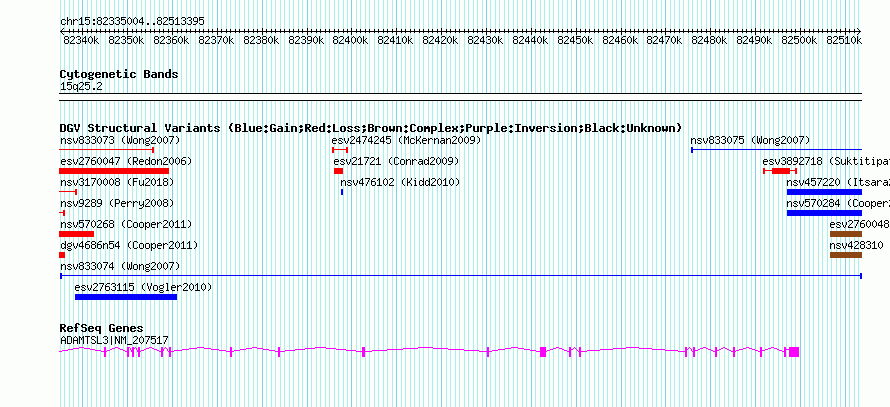Image resolution: width=890 pixels, height=407 pixels.
Task: Select the red esv2474245 variant glyph
Action: click(x=340, y=150)
